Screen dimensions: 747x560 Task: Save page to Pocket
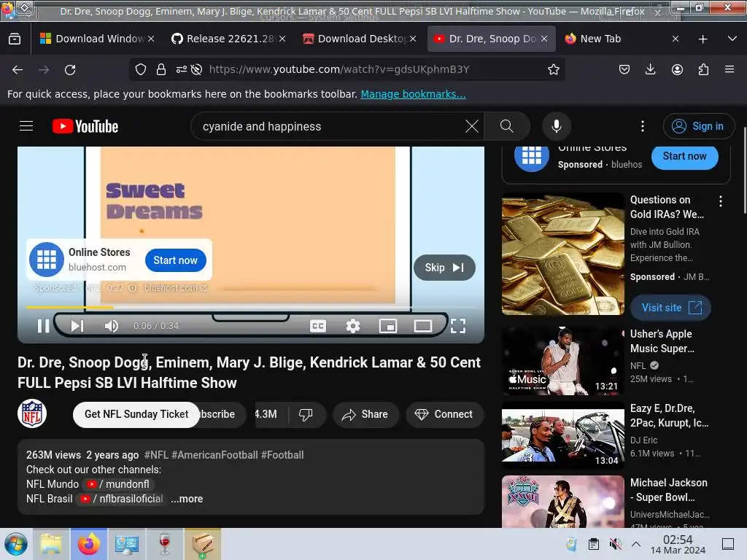[x=624, y=69]
